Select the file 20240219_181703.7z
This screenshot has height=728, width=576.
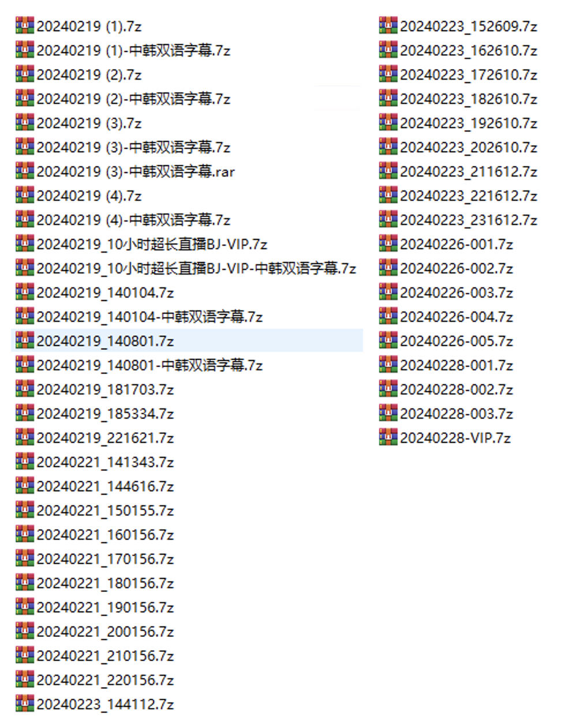[x=105, y=390]
